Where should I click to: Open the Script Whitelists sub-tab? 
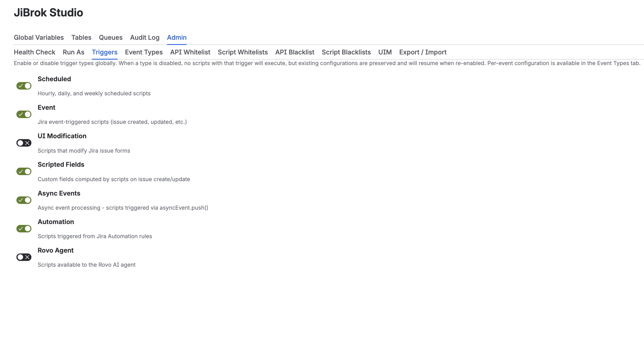pos(243,52)
